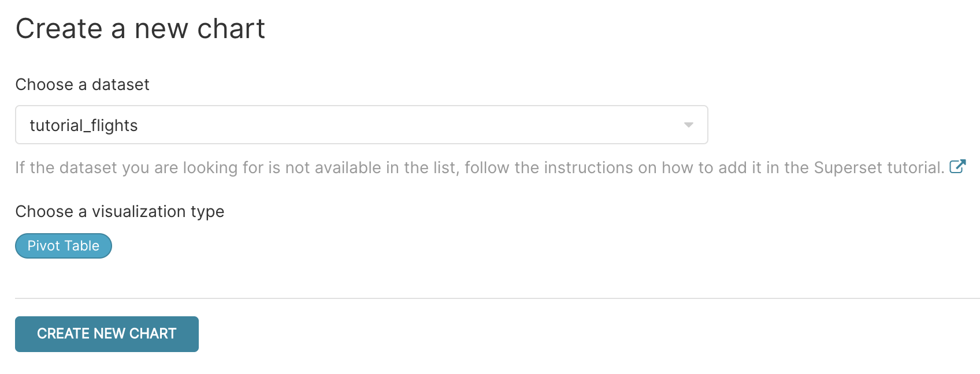Open the Pivot Table visualization type picker
The height and width of the screenshot is (374, 980).
click(x=64, y=246)
